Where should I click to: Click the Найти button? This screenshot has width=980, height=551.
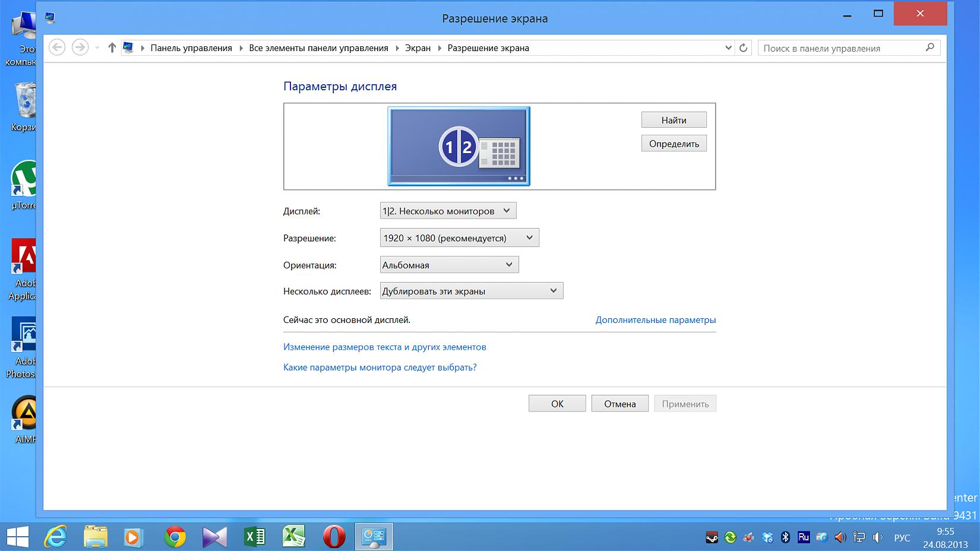point(674,120)
